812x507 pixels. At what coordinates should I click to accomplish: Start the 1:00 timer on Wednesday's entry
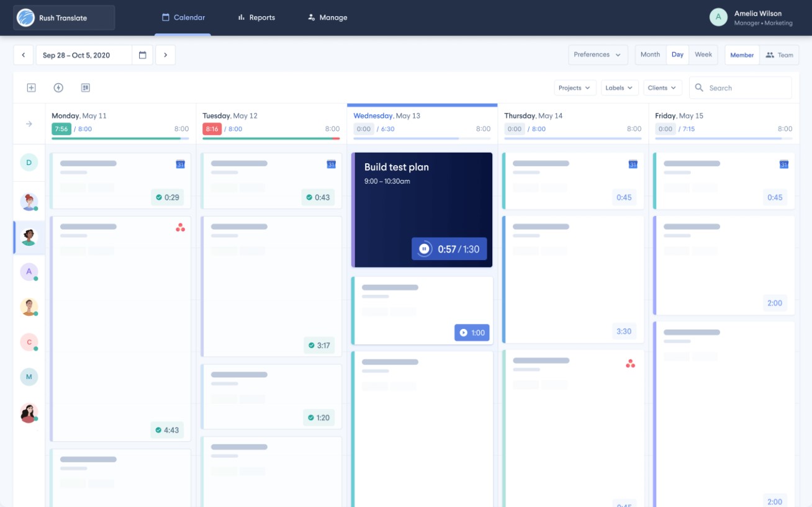[x=464, y=333]
